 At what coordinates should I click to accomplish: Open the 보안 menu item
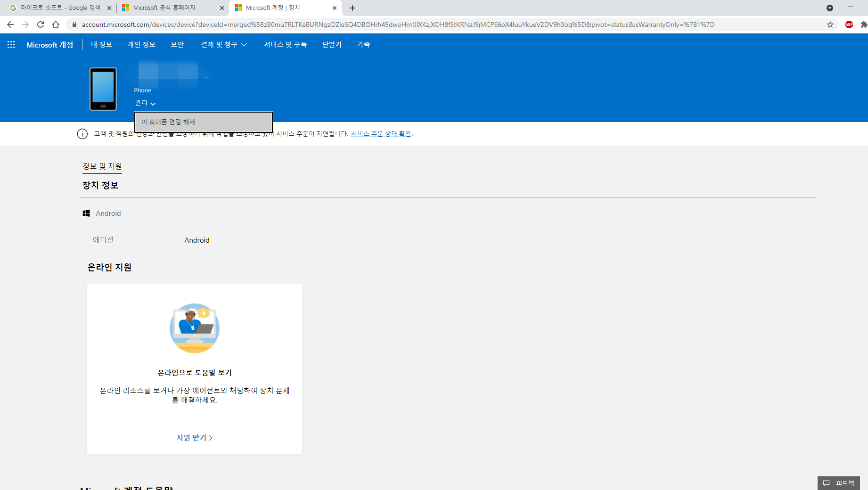click(177, 44)
